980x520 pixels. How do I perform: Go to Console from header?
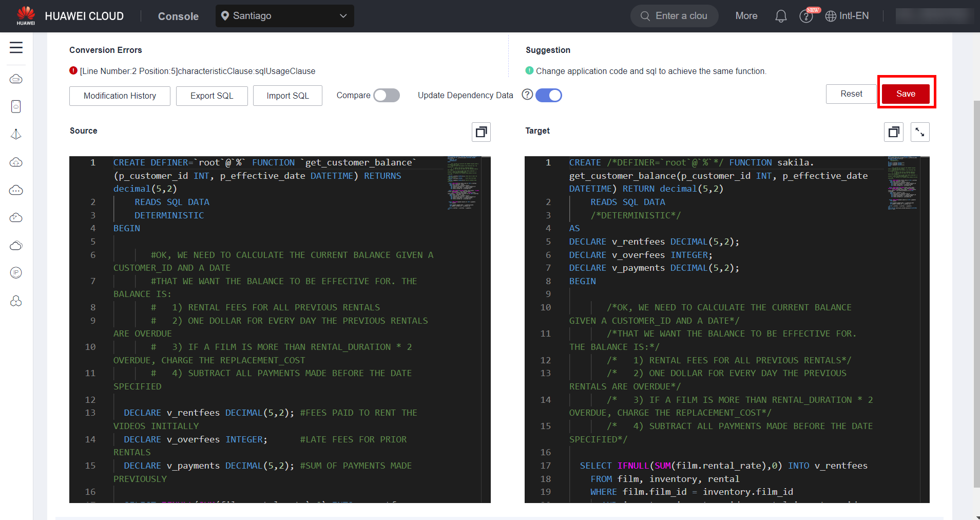[x=178, y=16]
